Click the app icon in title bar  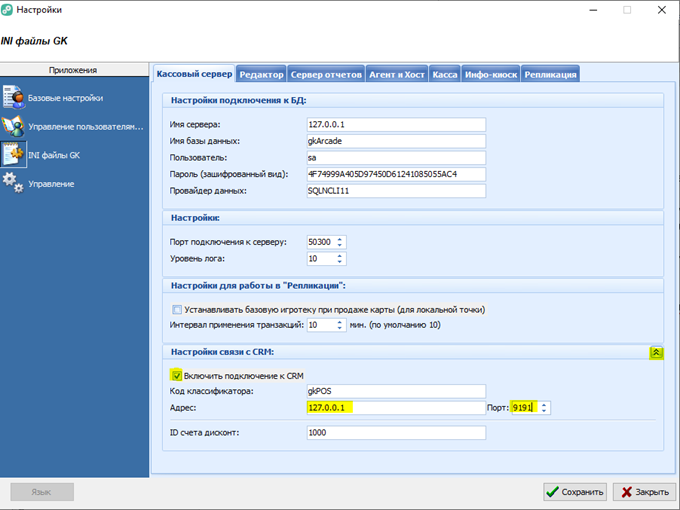tap(7, 10)
